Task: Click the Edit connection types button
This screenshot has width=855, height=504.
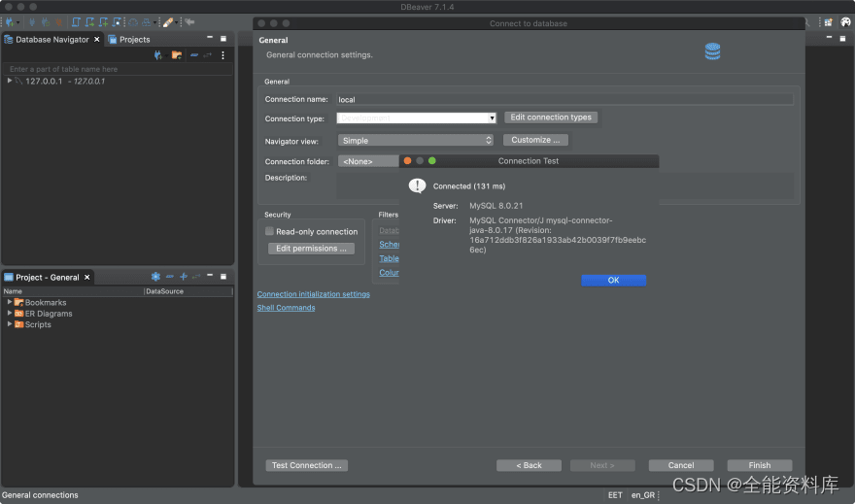Action: point(551,118)
